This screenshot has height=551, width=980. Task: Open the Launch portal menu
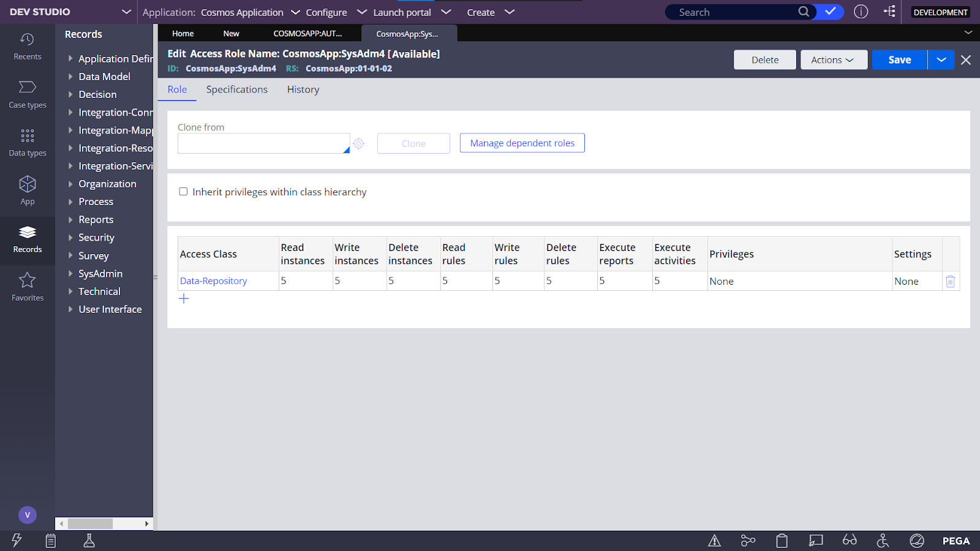412,12
